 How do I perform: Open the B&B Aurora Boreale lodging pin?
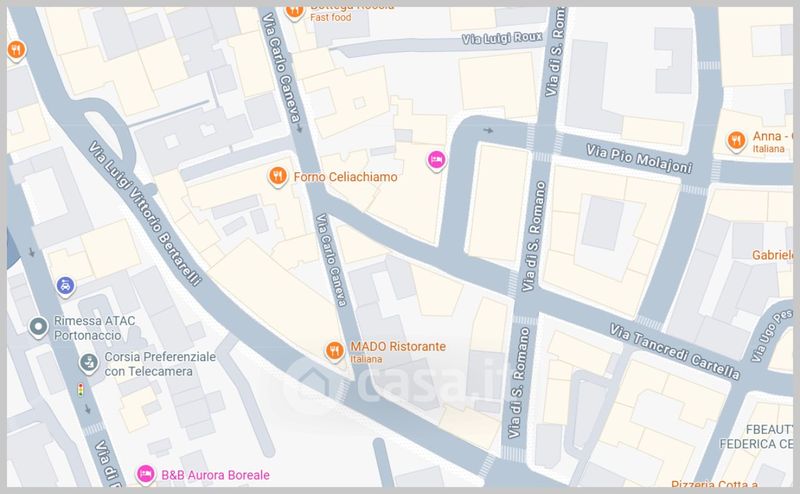145,475
